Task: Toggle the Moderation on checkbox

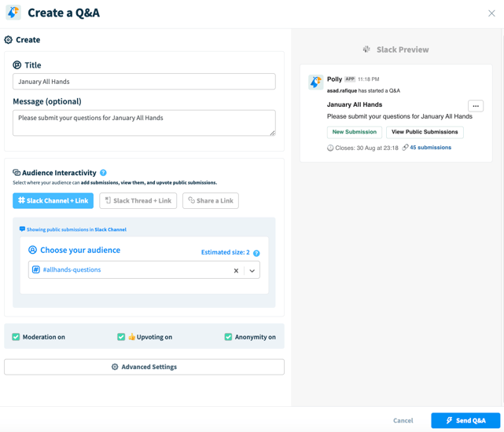Action: tap(16, 337)
